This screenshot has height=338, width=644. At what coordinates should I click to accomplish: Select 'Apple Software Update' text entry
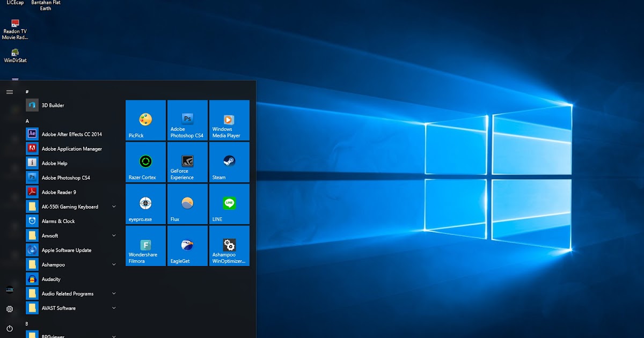point(67,250)
